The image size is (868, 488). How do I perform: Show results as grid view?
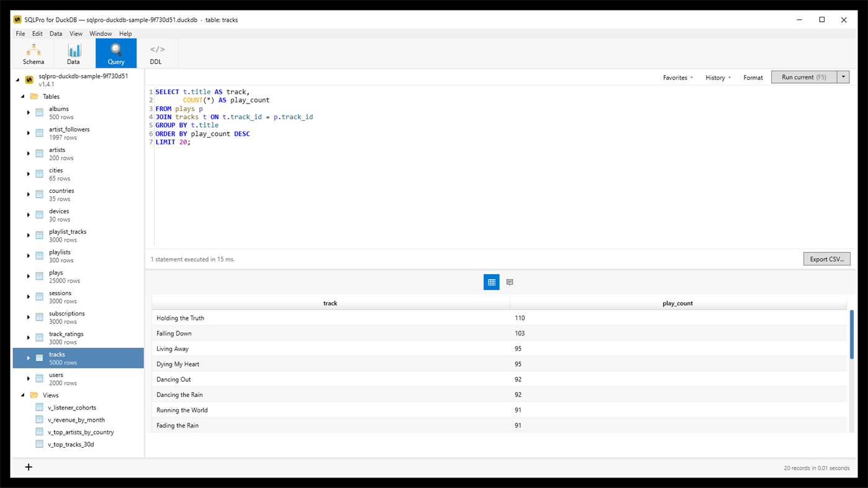tap(491, 282)
